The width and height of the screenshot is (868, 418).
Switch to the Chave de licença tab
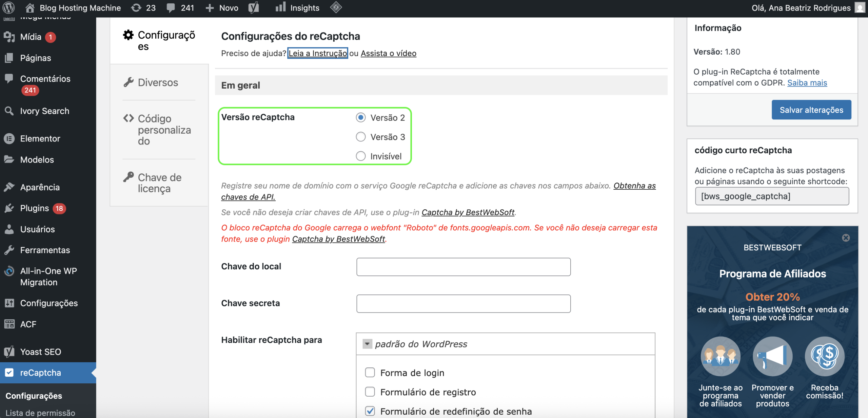[x=159, y=183]
